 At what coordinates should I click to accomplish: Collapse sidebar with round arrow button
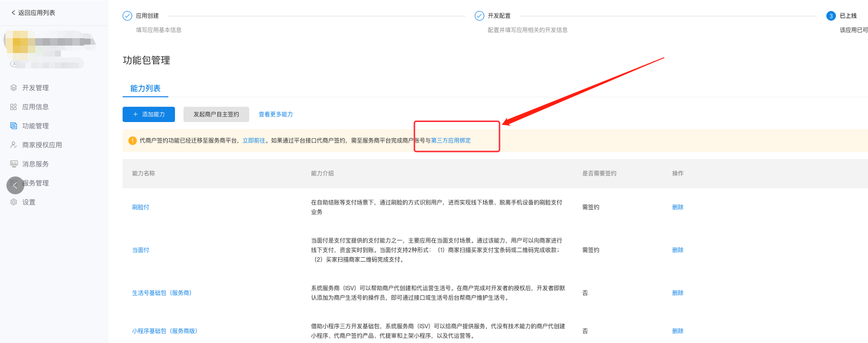[15, 185]
